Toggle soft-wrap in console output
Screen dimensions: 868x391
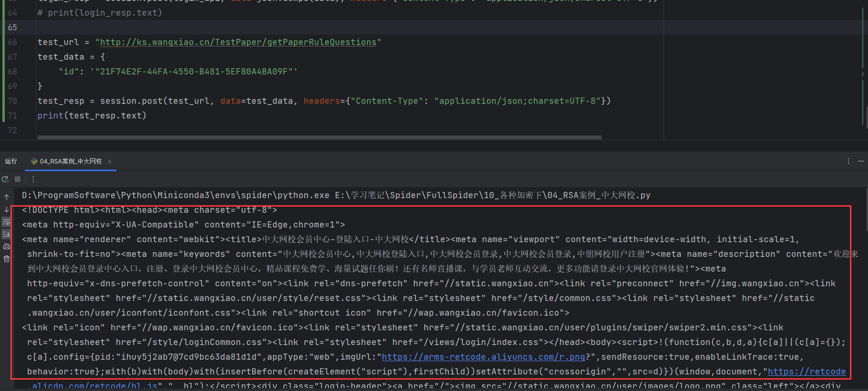tap(7, 222)
